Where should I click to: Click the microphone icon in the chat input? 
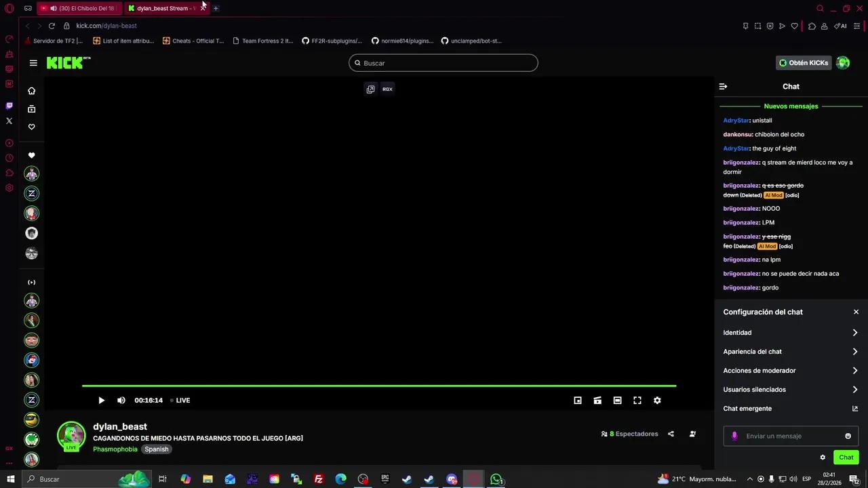point(734,436)
